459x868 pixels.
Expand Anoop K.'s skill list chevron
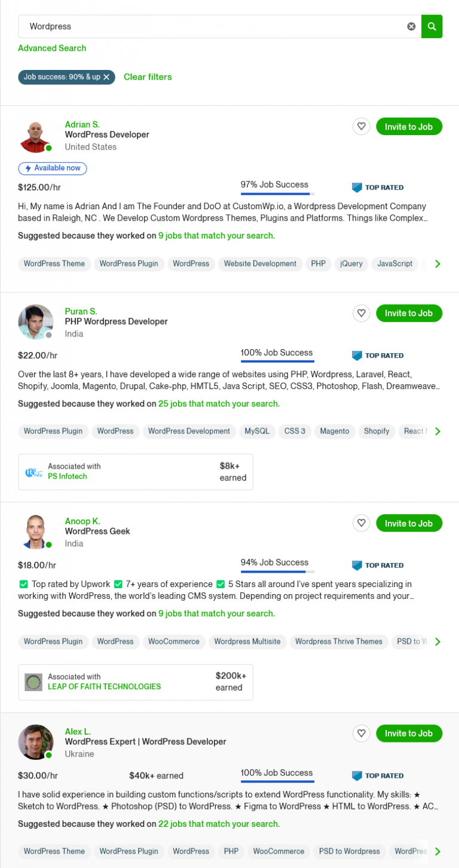437,641
